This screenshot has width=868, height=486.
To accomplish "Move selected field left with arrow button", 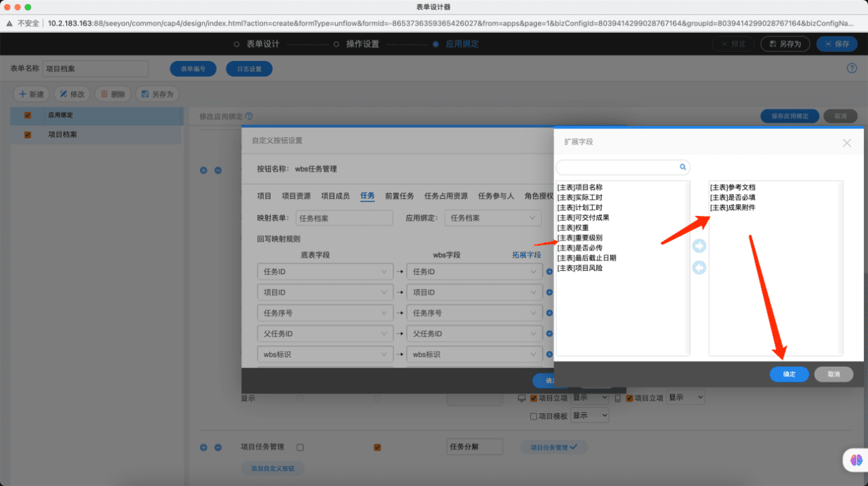I will click(699, 267).
